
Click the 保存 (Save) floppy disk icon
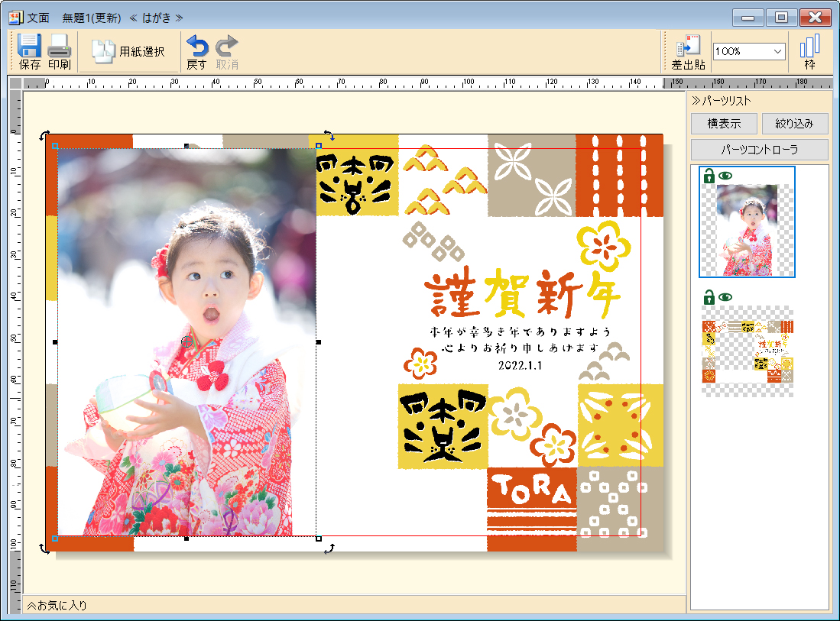pos(30,47)
